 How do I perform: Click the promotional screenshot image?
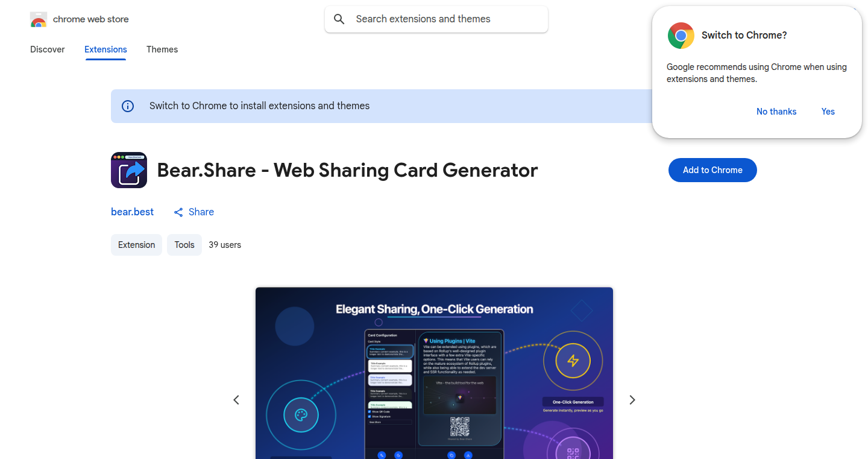point(434,373)
